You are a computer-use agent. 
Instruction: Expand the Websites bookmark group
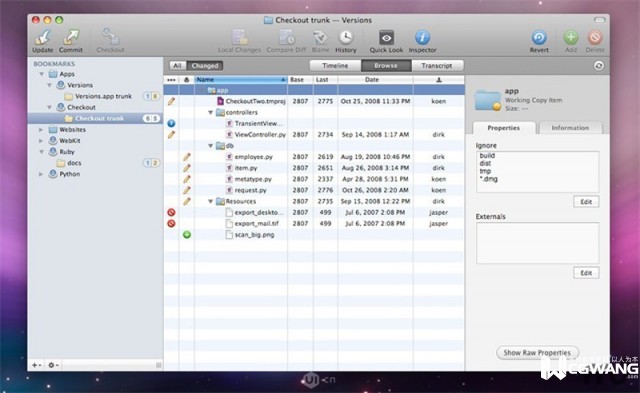click(41, 129)
